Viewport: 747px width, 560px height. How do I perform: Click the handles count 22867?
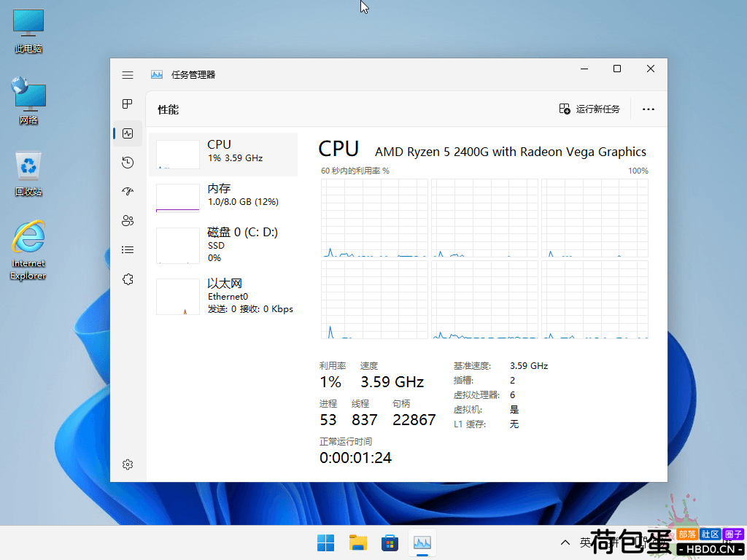[x=414, y=419]
